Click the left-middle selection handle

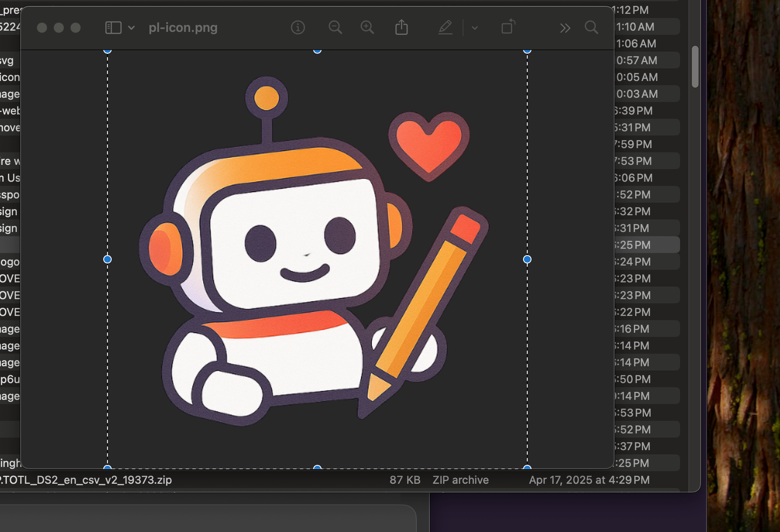(x=107, y=259)
